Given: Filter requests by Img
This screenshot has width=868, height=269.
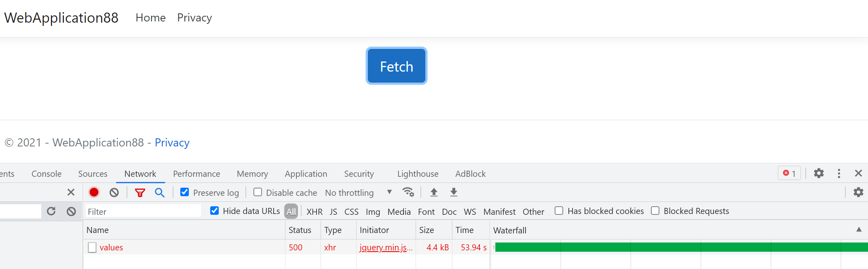Looking at the screenshot, I should [x=373, y=212].
